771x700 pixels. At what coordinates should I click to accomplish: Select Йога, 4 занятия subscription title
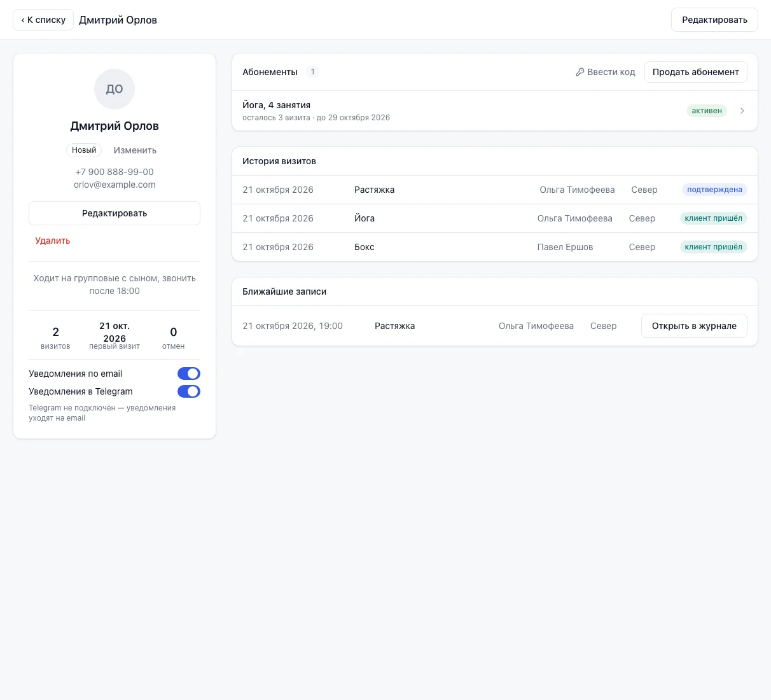point(276,105)
